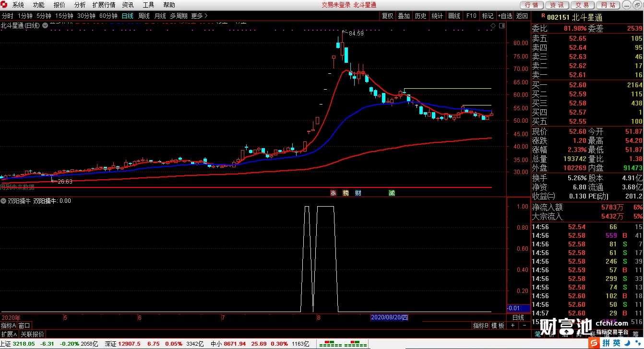This screenshot has width=644, height=349.
Task: Switch to 30分钟 period
Action: (x=86, y=16)
